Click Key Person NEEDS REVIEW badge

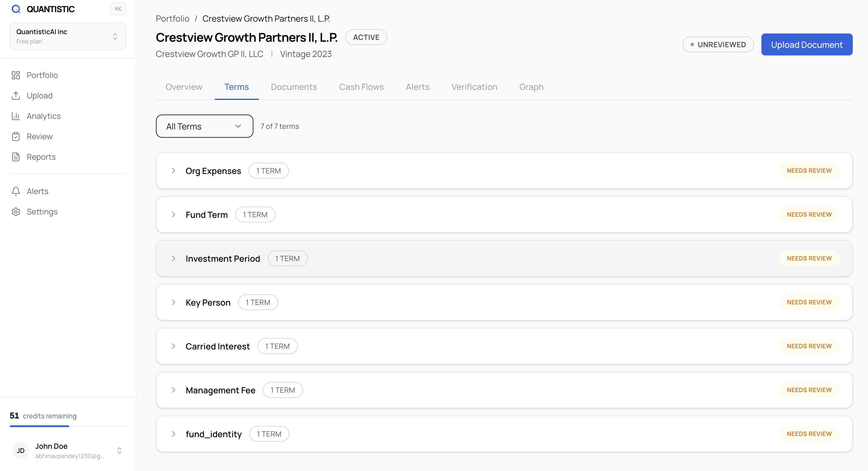point(809,302)
